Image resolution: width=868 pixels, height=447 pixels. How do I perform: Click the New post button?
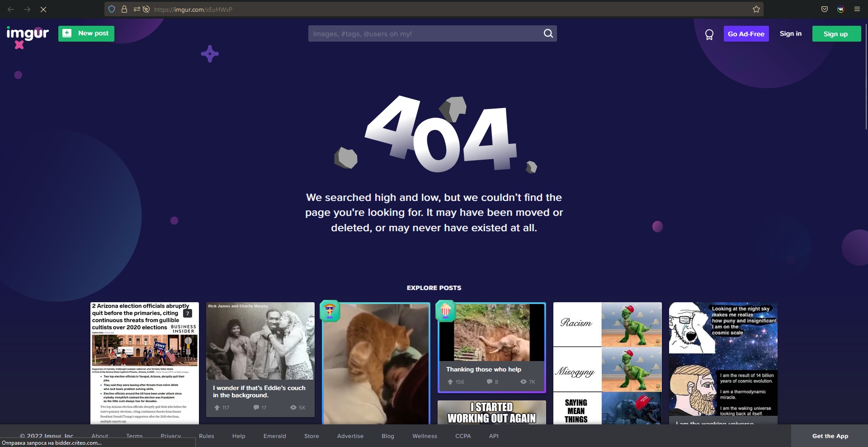(x=86, y=33)
